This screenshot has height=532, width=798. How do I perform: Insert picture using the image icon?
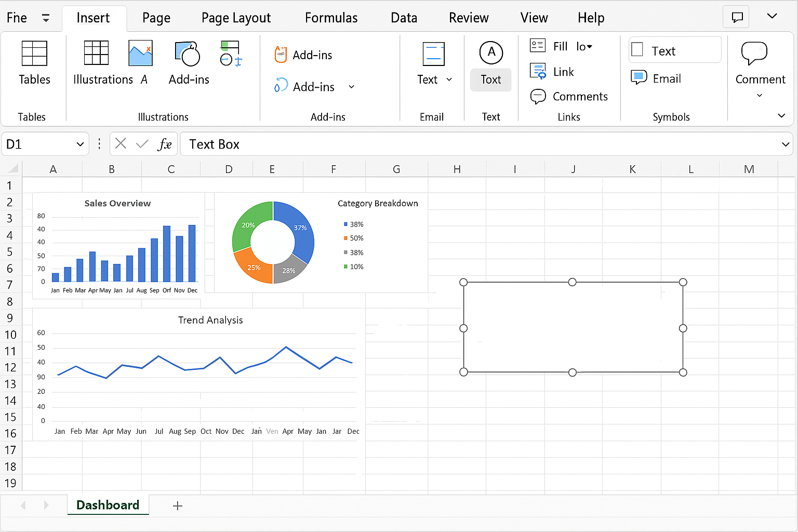[140, 53]
